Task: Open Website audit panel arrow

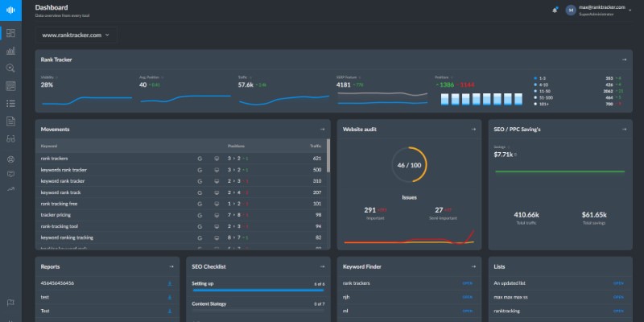Action: 473,130
